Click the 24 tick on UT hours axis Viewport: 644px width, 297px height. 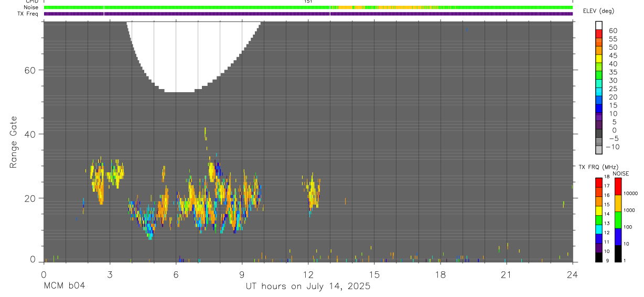point(572,274)
